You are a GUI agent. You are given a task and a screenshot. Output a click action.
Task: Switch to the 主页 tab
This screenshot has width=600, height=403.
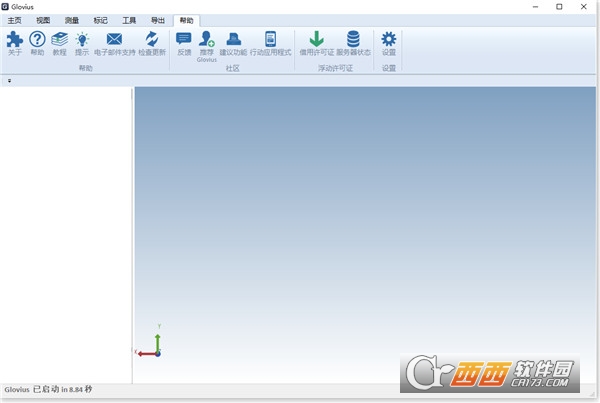click(x=15, y=20)
